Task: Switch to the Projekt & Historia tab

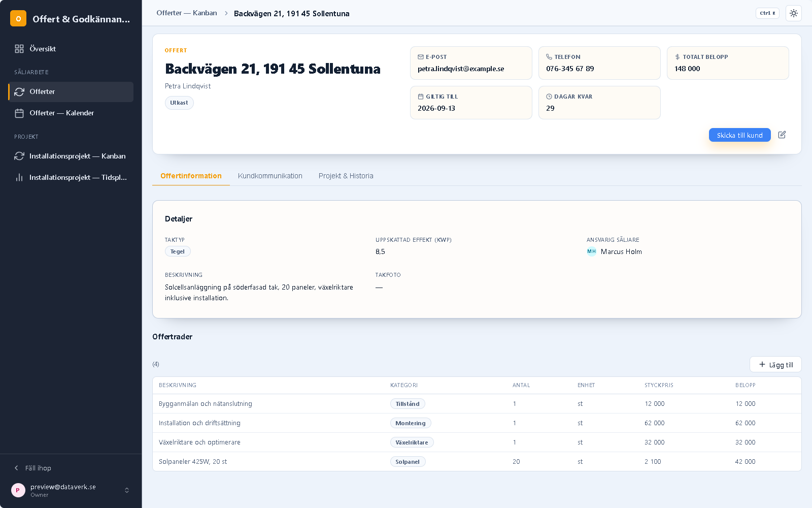Action: point(346,176)
